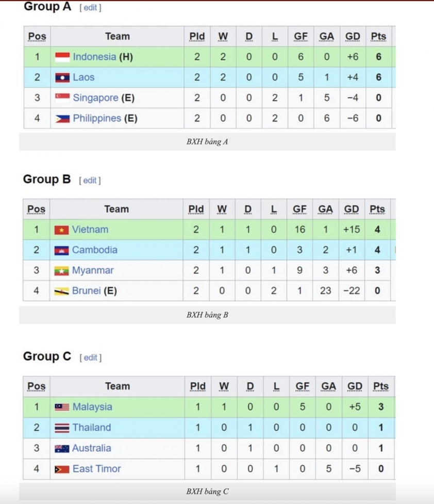
Task: Open the edit link for Group C
Action: click(91, 357)
